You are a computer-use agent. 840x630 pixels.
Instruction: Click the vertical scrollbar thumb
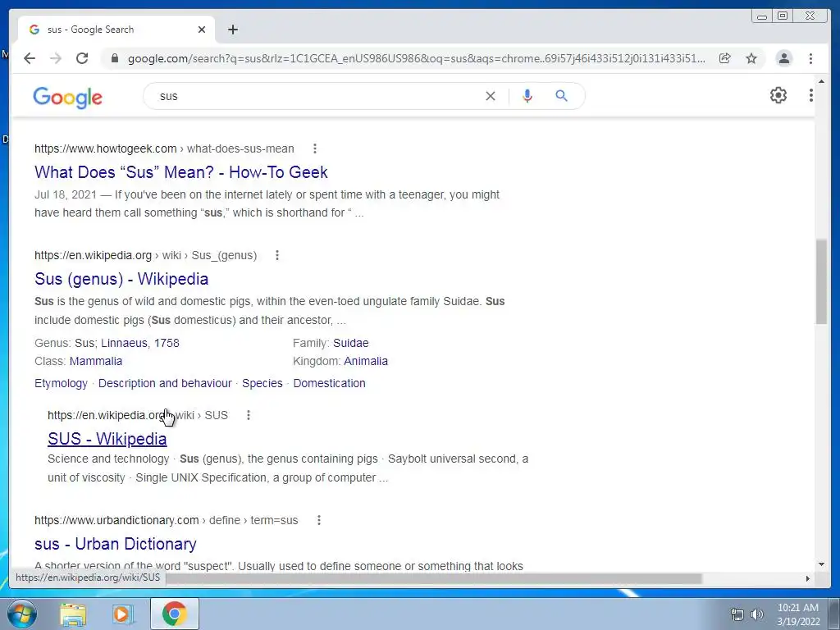coord(821,282)
